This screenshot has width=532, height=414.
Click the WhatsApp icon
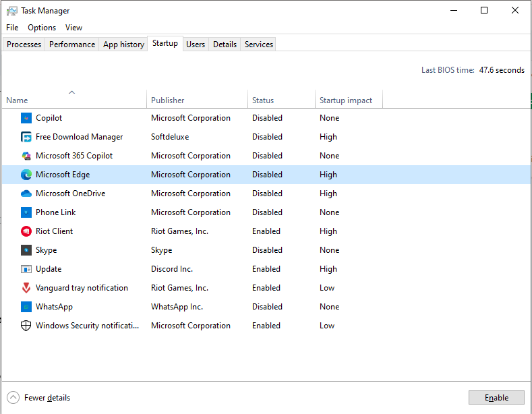pyautogui.click(x=26, y=307)
